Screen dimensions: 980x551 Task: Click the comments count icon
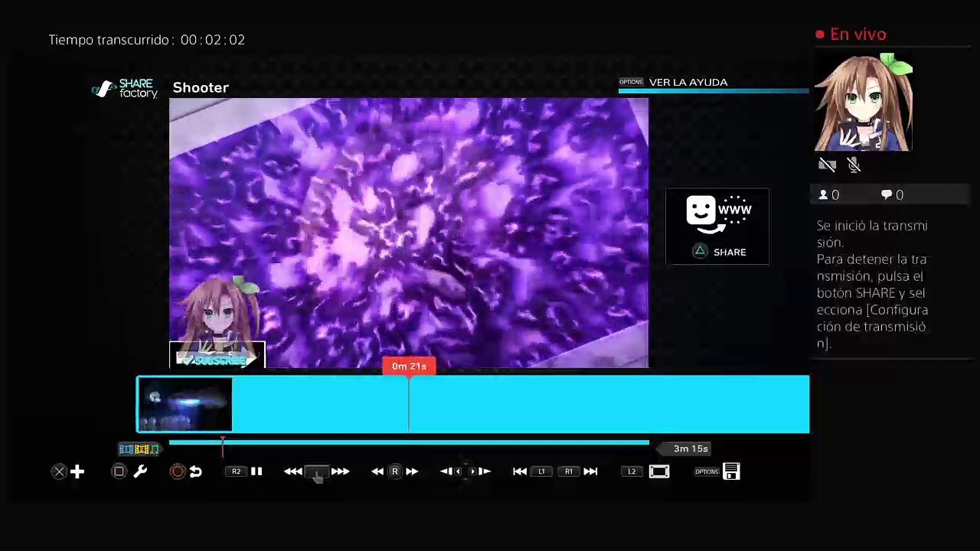tap(887, 195)
